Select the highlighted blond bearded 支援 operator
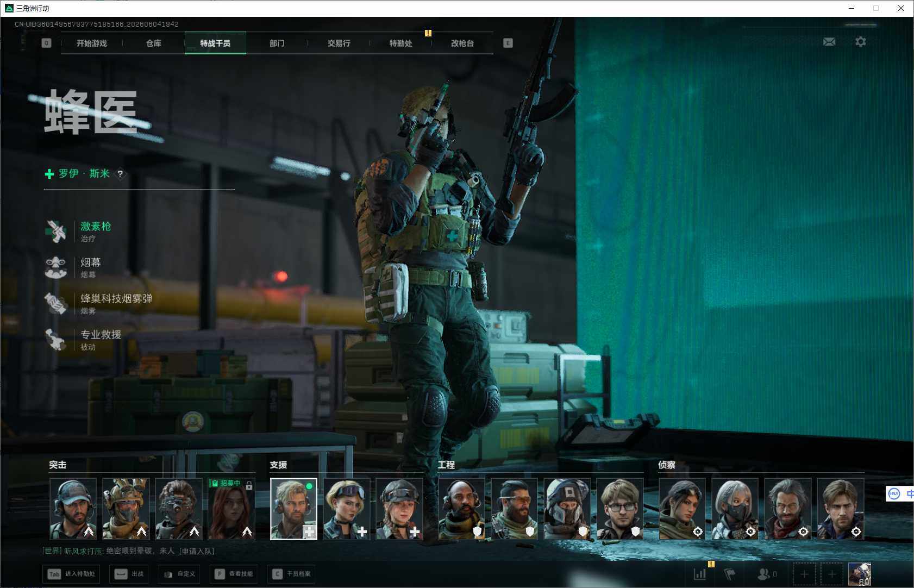Image resolution: width=914 pixels, height=588 pixels. pyautogui.click(x=293, y=509)
